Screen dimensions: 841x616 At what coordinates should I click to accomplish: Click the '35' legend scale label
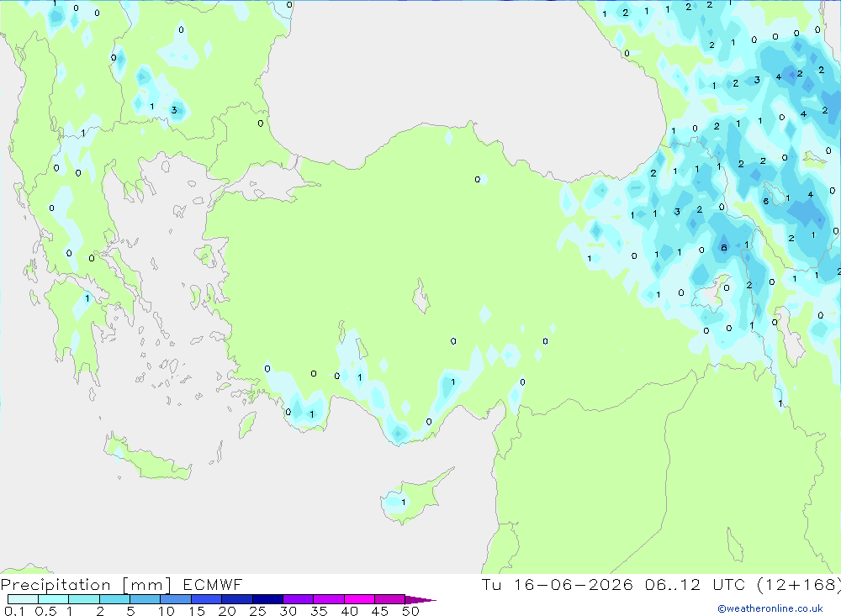click(319, 611)
